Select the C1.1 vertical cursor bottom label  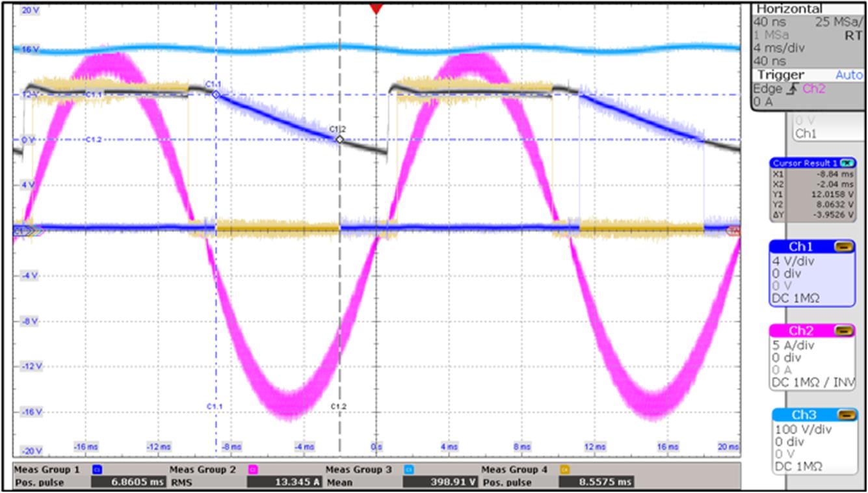point(215,406)
